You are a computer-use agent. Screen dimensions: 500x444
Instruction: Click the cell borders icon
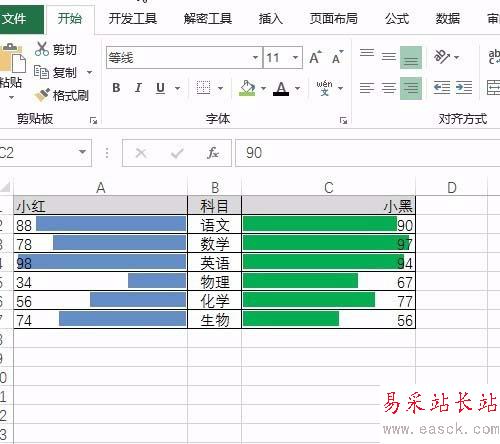coord(203,88)
